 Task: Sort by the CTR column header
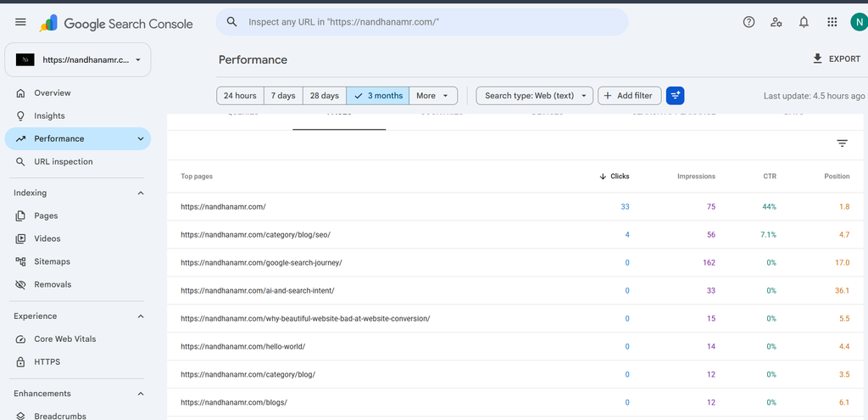[769, 176]
